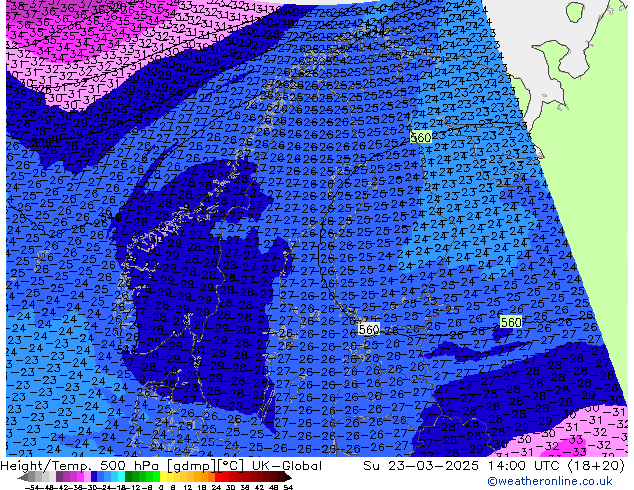Viewport: 634px width, 490px height.
Task: Click the Su 23-03-2025 date text
Action: pos(421,466)
